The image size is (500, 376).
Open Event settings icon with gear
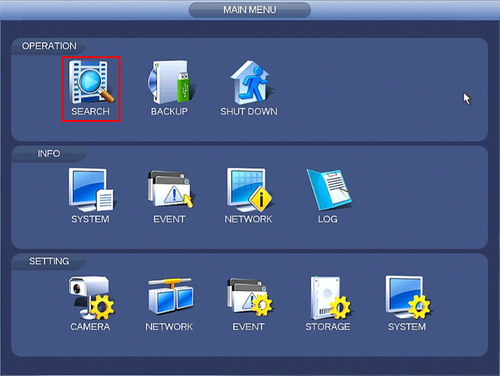249,297
